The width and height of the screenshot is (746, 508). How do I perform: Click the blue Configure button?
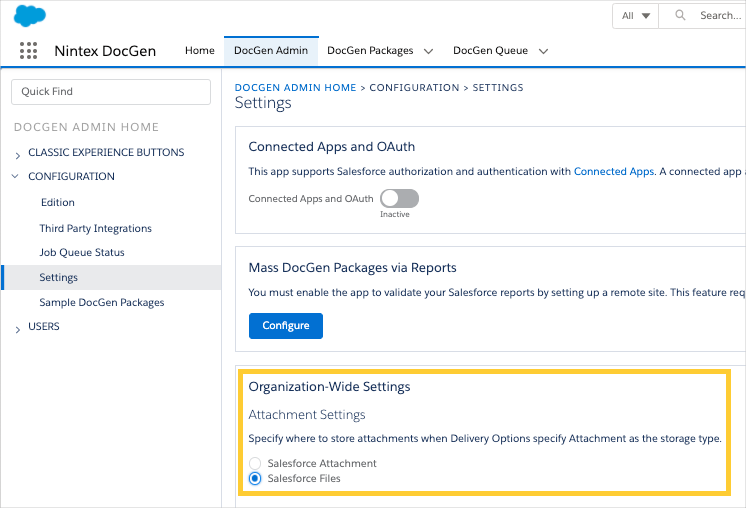[285, 325]
